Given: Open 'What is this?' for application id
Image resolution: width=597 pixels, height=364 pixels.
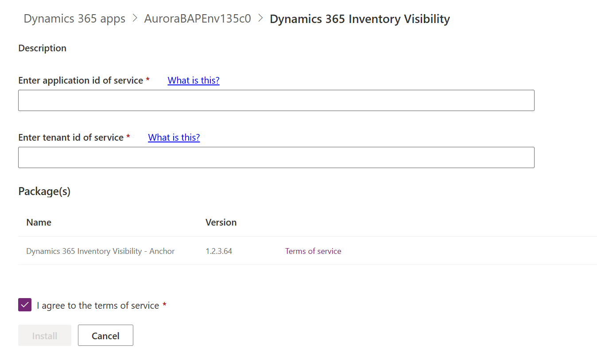Looking at the screenshot, I should 194,80.
